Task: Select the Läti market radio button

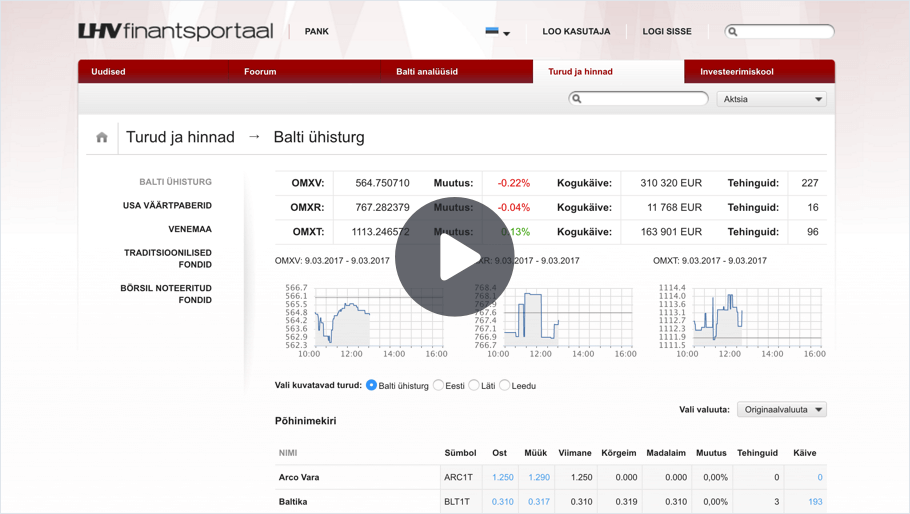Action: 474,385
